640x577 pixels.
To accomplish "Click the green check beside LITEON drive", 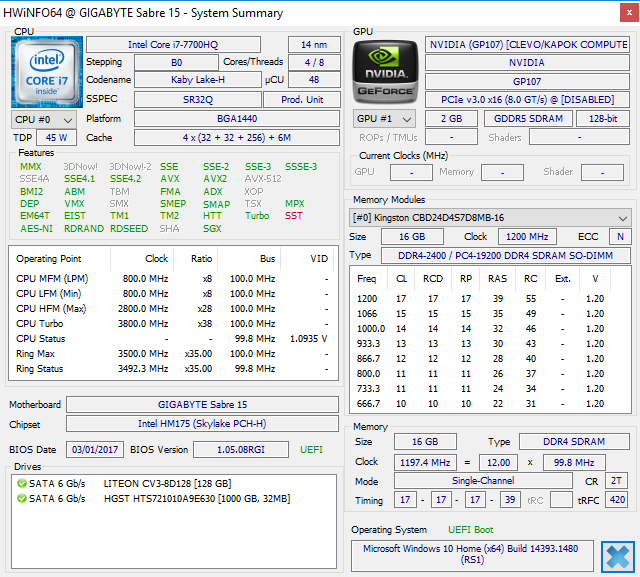I will click(x=22, y=484).
